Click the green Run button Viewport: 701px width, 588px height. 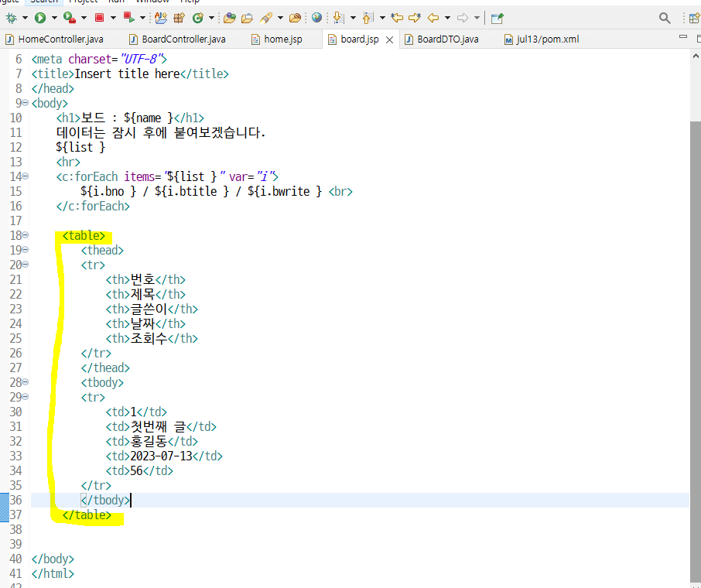coord(40,18)
